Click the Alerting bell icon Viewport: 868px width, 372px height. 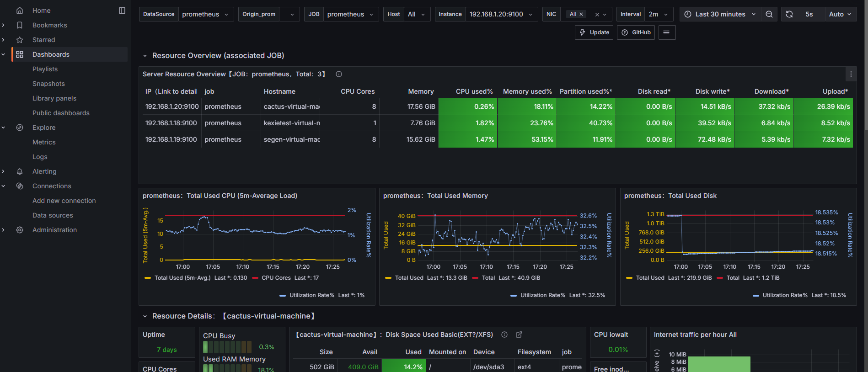pyautogui.click(x=20, y=171)
